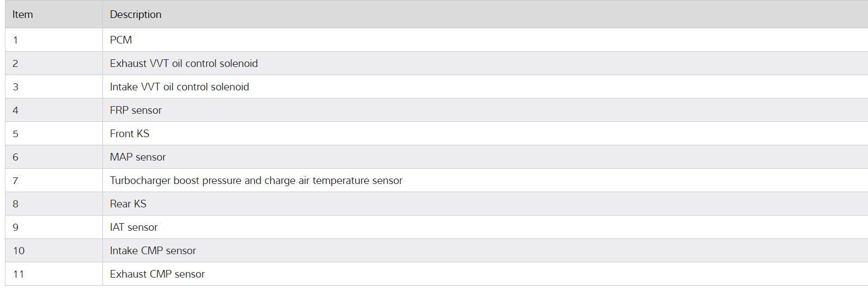Click item number 11 cell
This screenshot has height=295, width=868.
[19, 274]
